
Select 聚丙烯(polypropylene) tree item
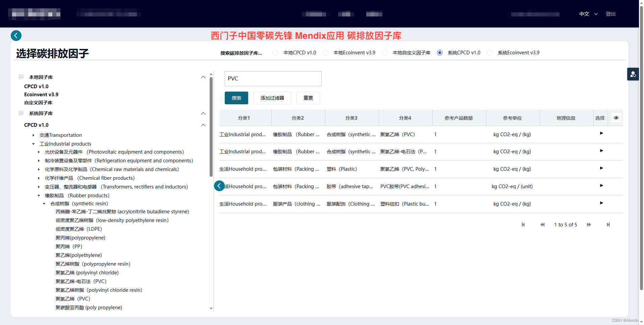80,238
